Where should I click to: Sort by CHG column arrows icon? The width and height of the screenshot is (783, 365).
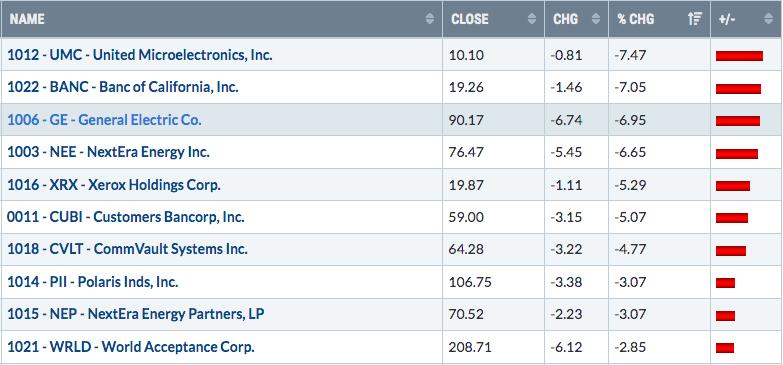596,19
